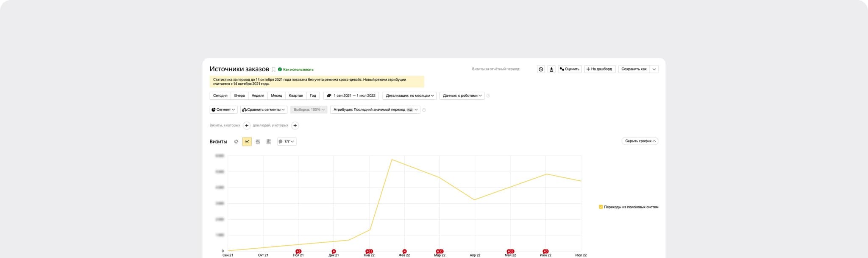Open the Как использовать link

click(298, 70)
